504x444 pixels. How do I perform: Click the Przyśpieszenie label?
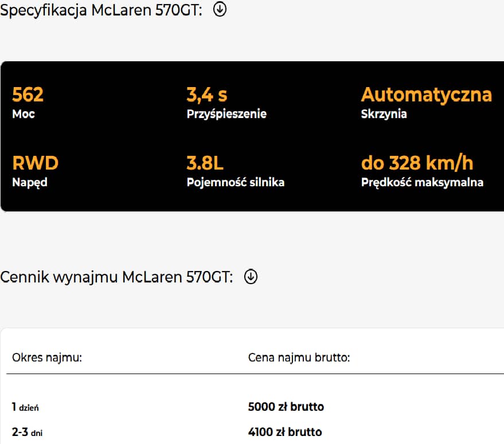[226, 114]
